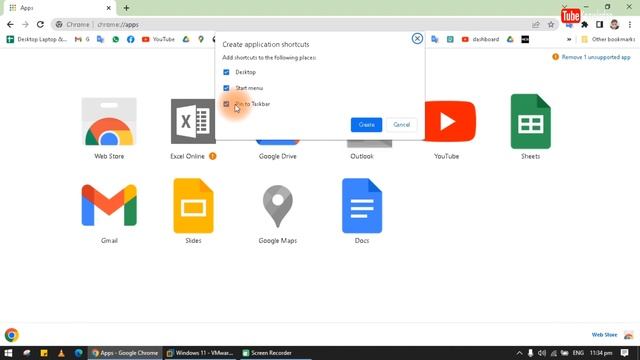The height and width of the screenshot is (360, 640).
Task: Close the Apps tab
Action: [109, 8]
